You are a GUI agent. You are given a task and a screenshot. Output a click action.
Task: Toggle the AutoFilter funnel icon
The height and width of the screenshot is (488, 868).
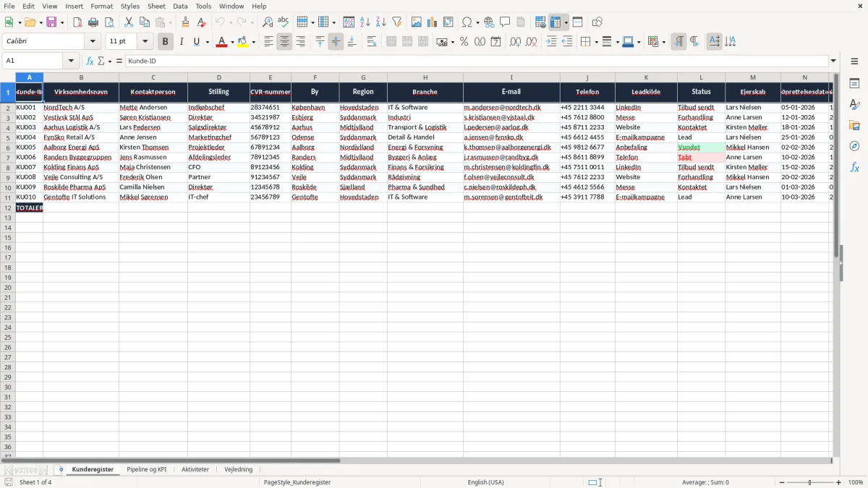pos(397,22)
